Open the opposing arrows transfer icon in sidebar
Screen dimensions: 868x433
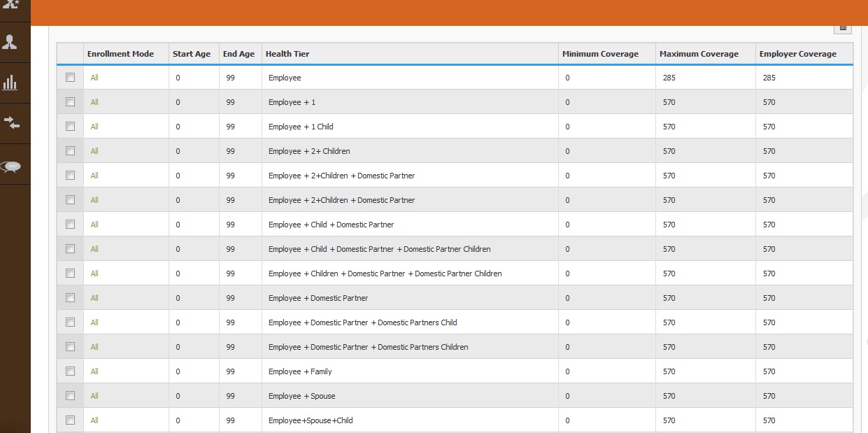12,122
